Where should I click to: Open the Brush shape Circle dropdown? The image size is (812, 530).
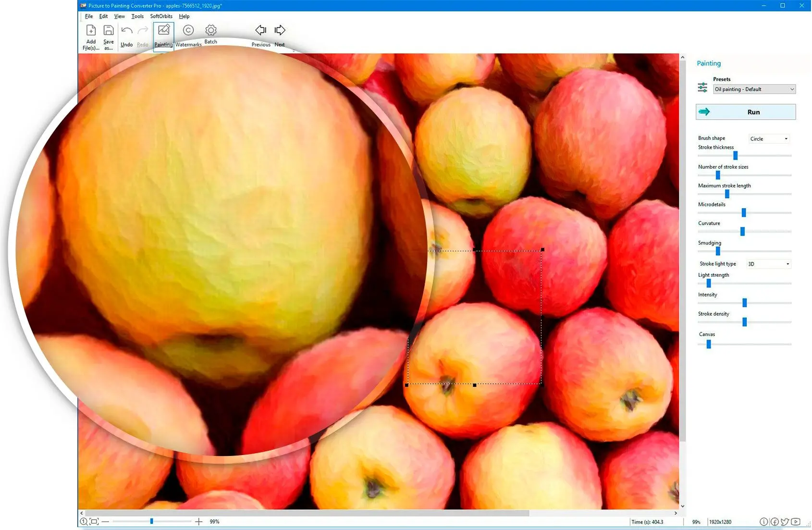[769, 139]
